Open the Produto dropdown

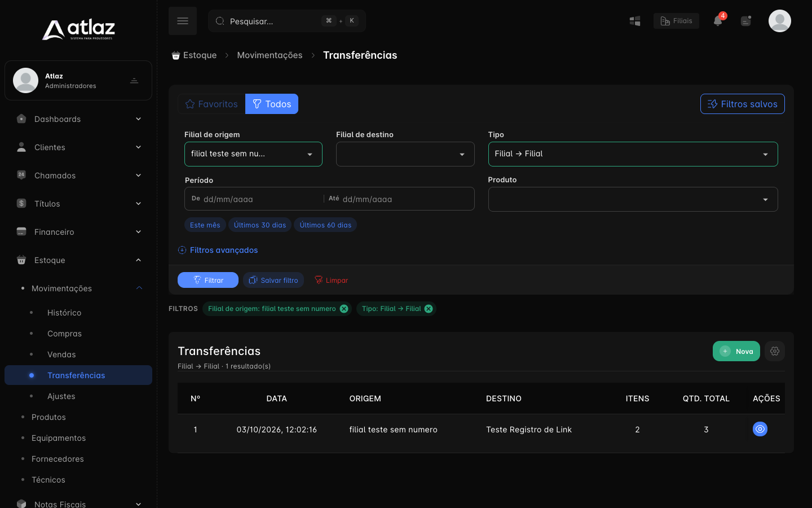pos(633,199)
